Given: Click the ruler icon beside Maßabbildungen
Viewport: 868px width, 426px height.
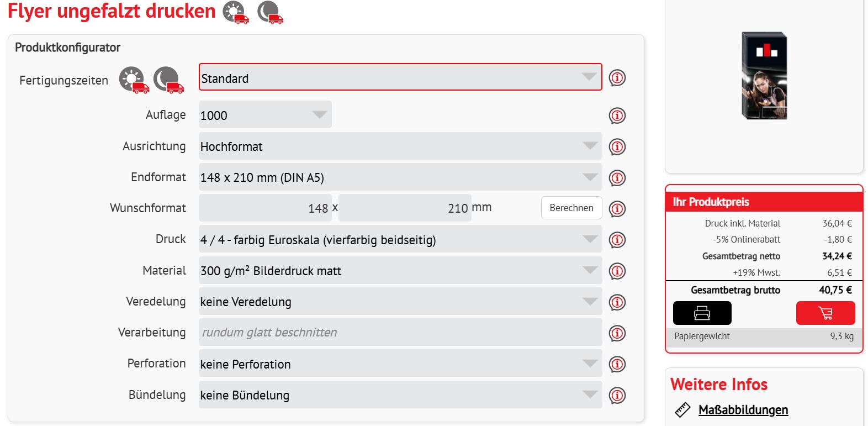Looking at the screenshot, I should point(682,410).
